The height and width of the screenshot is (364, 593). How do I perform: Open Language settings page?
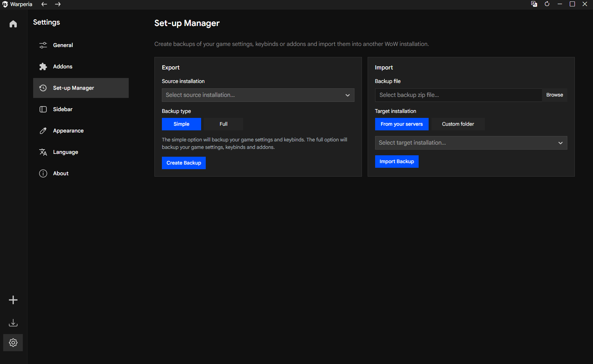[x=81, y=152]
